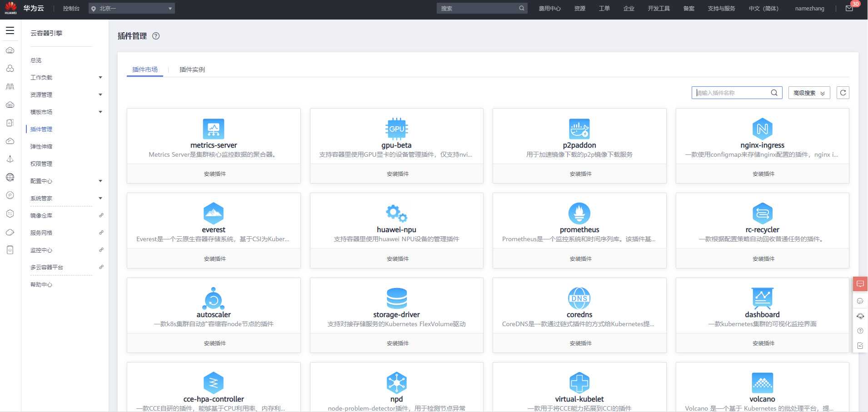
Task: Click the coredns DNS icon
Action: click(579, 298)
